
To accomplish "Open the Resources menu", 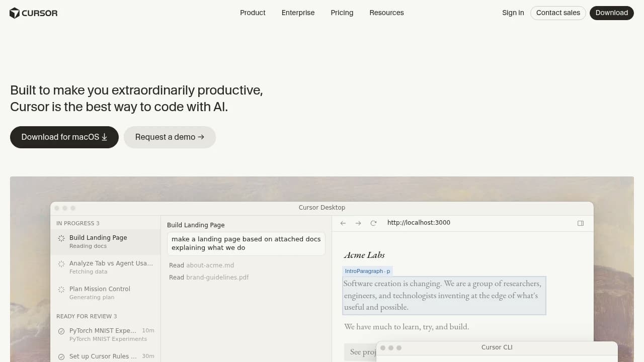I will 386,13.
